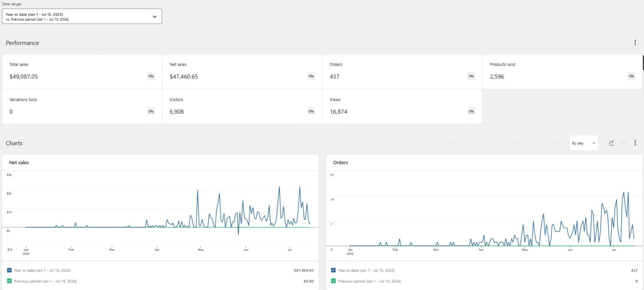Open the Performance section options menu
Viewport: 644px width, 290px height.
pos(635,42)
